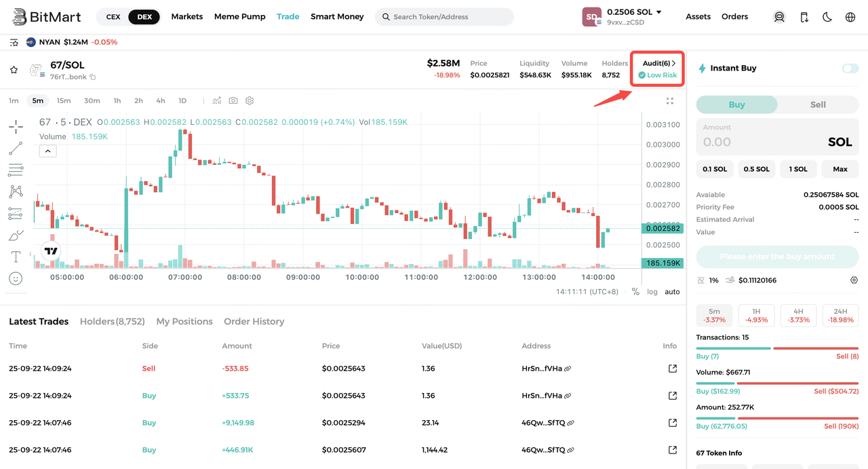Switch to Order History tab
868x469 pixels.
[254, 322]
